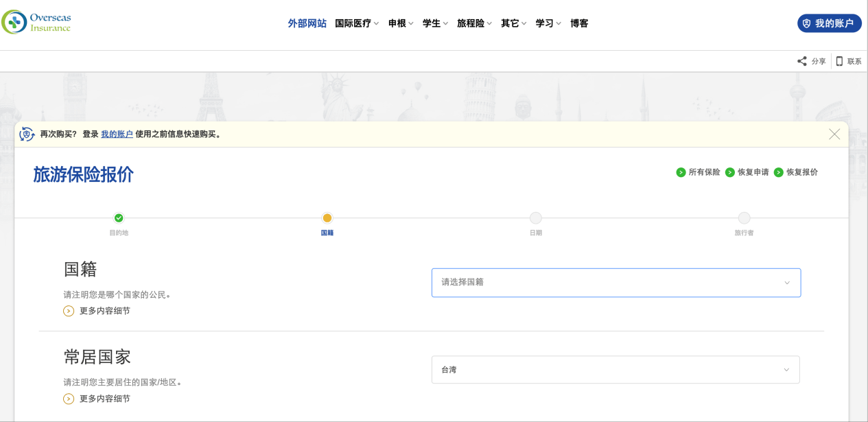
Task: Click the 旅行者 step circle
Action: pyautogui.click(x=744, y=218)
